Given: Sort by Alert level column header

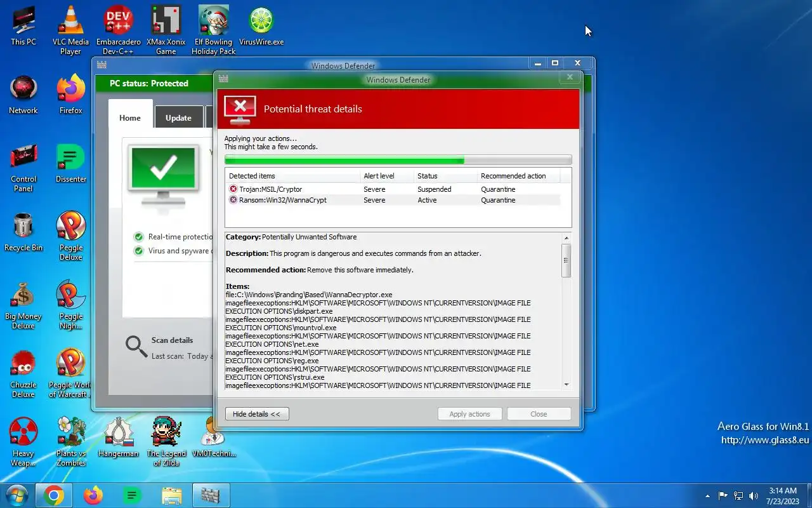Looking at the screenshot, I should [386, 176].
